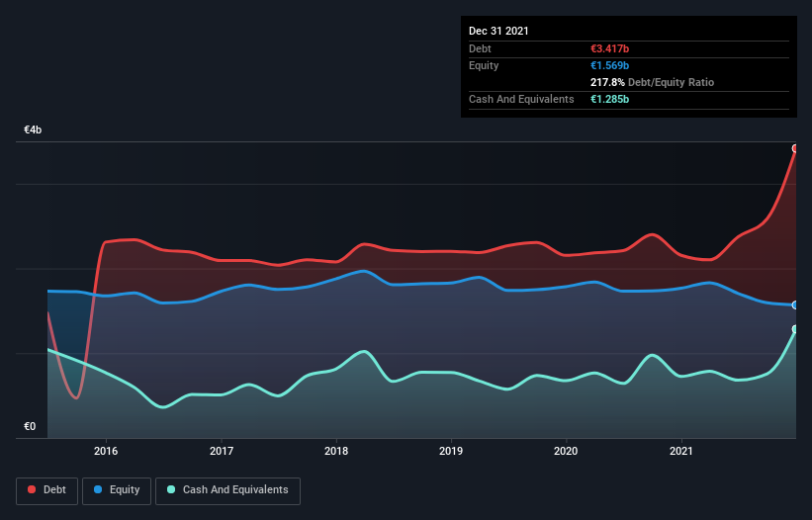Click the €1.569b equity value
This screenshot has width=812, height=520.
coord(609,65)
